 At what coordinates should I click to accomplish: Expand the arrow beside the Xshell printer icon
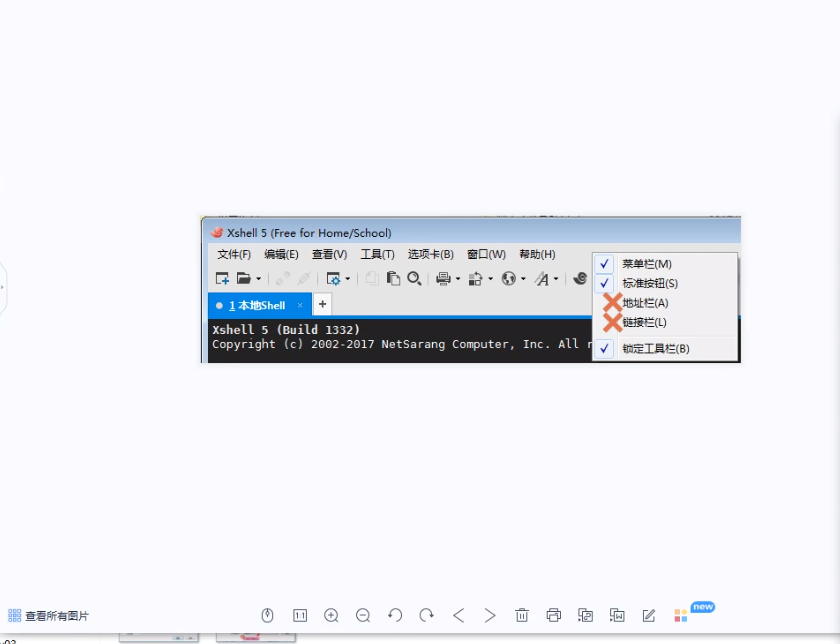(x=458, y=279)
